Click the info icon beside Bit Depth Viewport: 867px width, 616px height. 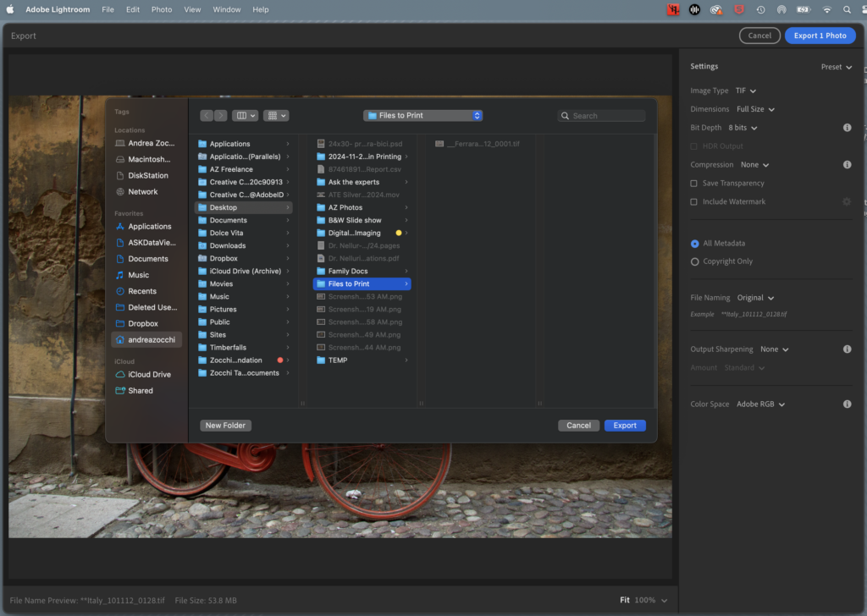847,128
